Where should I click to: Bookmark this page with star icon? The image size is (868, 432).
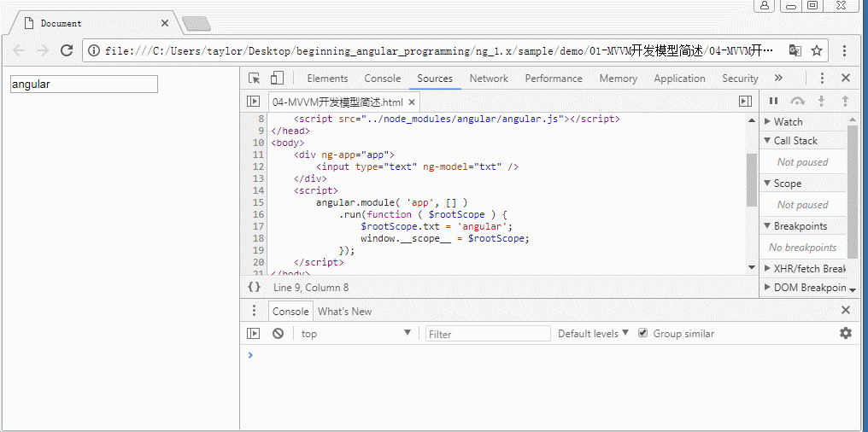coord(818,50)
